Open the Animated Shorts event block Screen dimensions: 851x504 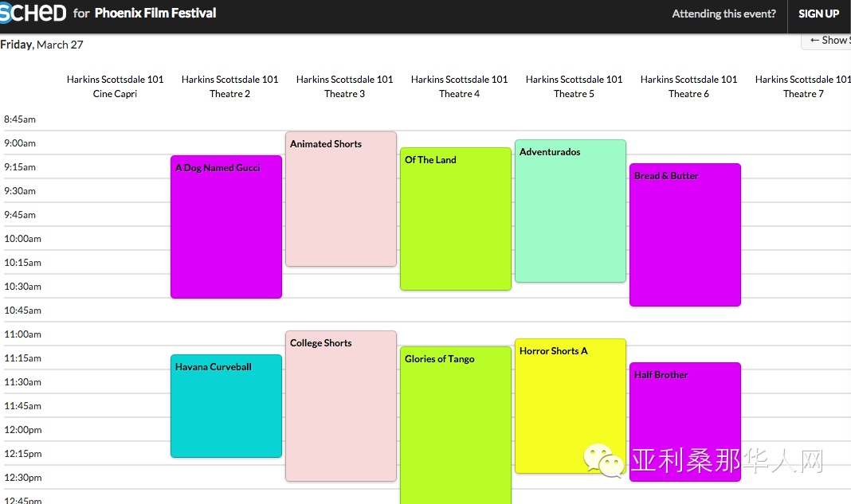point(341,199)
